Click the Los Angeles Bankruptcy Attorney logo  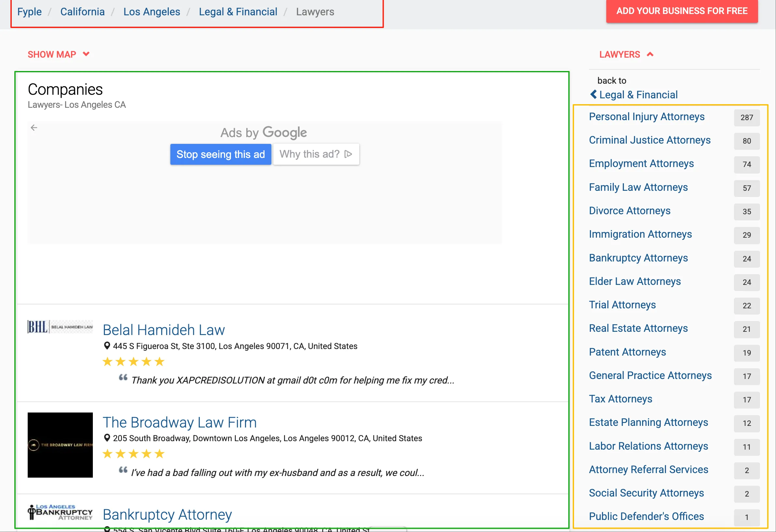point(60,512)
